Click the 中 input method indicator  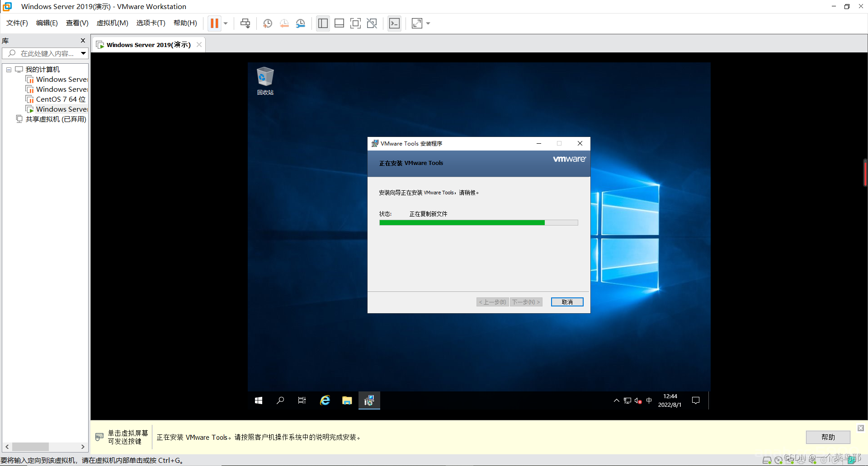pyautogui.click(x=649, y=400)
